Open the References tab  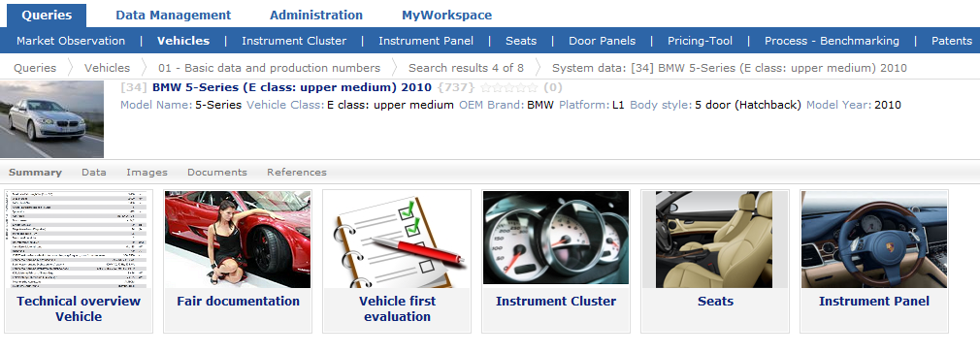coord(296,173)
